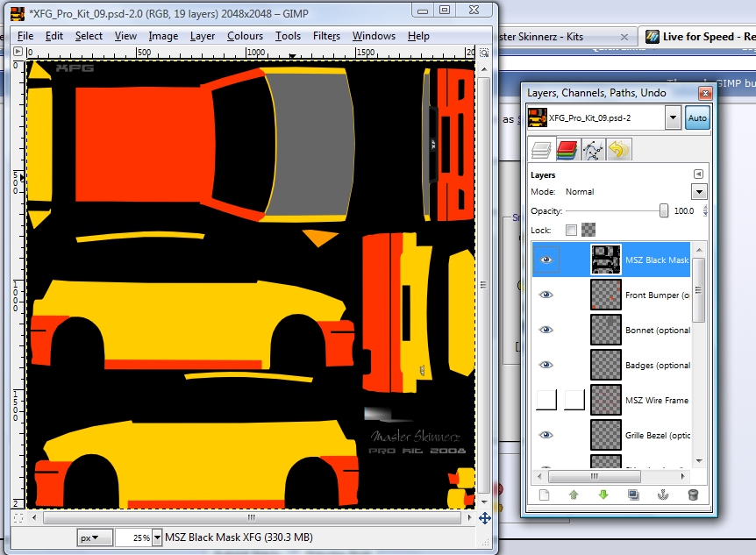Select the Front Bumper layer thumbnail
The width and height of the screenshot is (756, 555).
[x=606, y=295]
